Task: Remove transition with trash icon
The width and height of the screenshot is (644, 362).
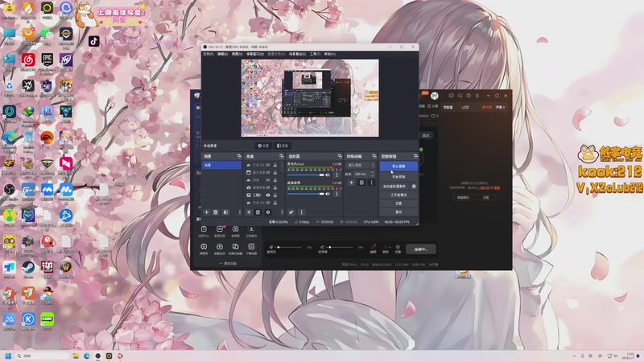Action: pos(361,183)
